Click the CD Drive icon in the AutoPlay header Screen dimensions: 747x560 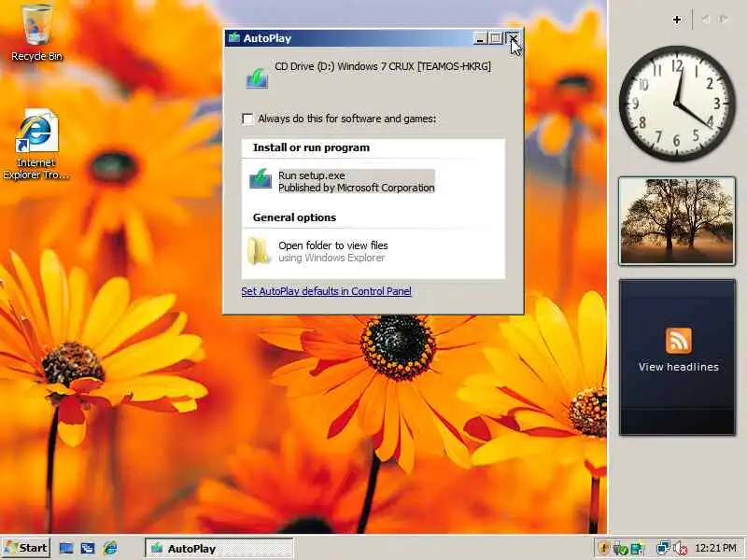(x=258, y=78)
